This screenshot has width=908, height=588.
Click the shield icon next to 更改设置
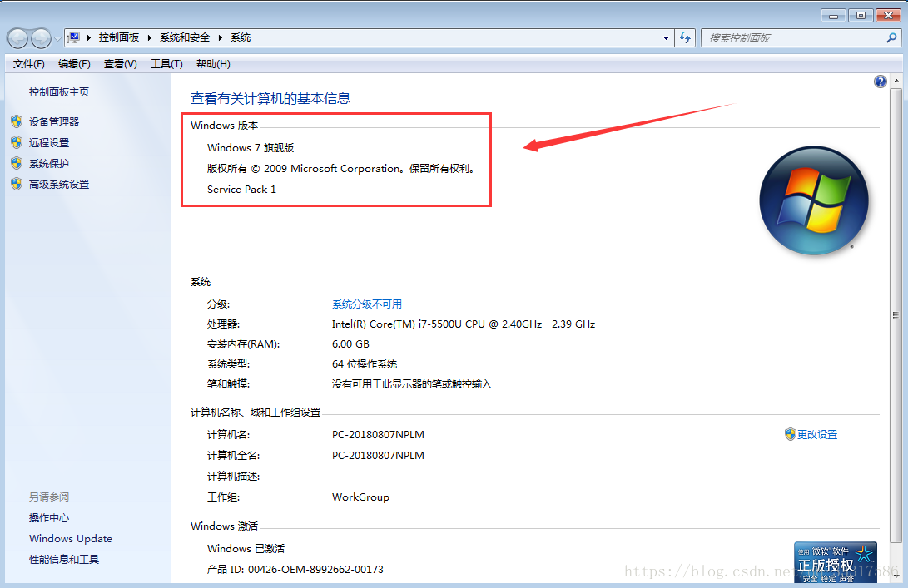point(791,434)
